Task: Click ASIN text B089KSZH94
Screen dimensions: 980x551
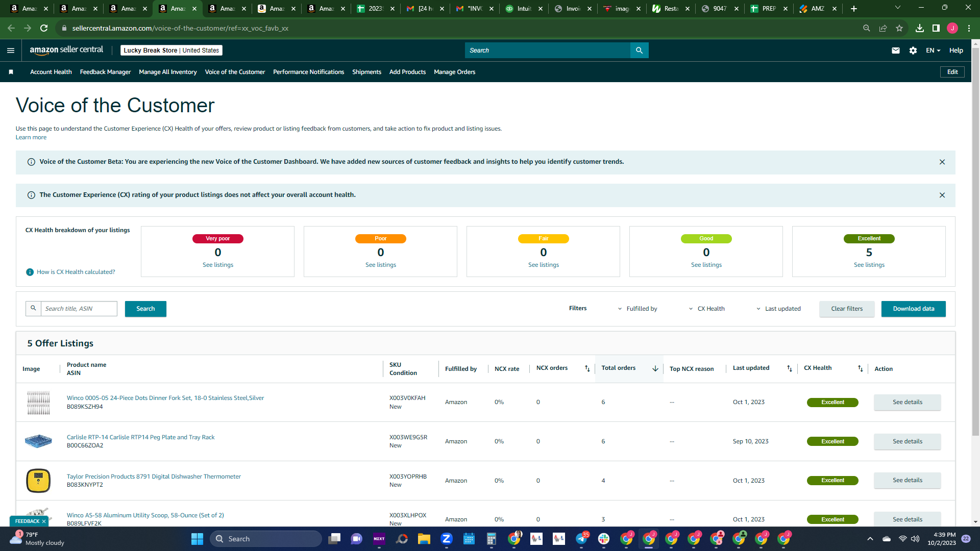Action: click(85, 407)
